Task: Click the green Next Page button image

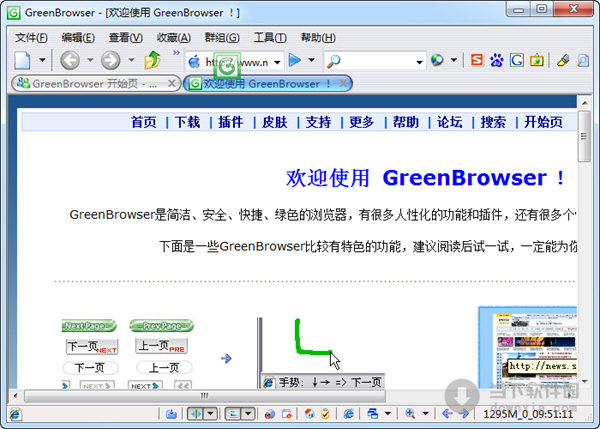Action: (89, 326)
